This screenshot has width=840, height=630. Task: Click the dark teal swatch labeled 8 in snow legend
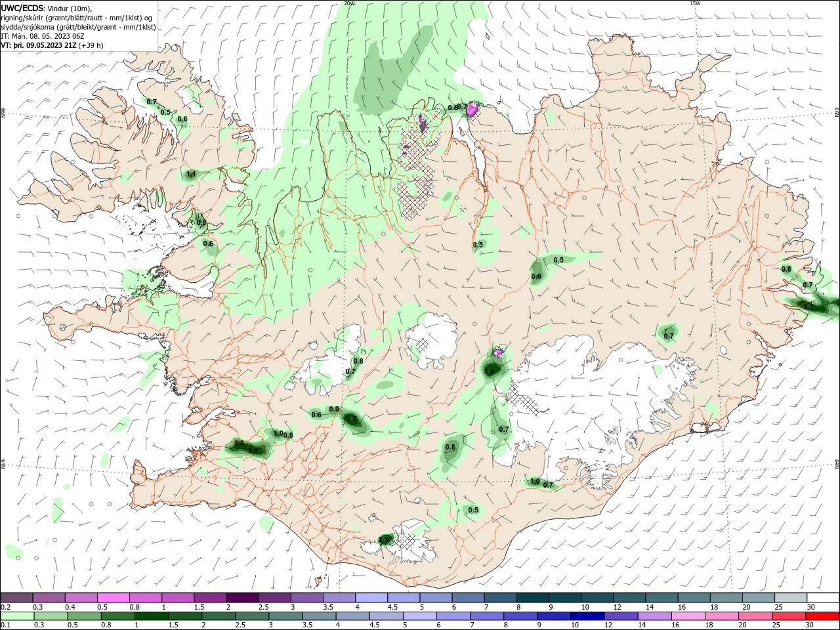533,597
